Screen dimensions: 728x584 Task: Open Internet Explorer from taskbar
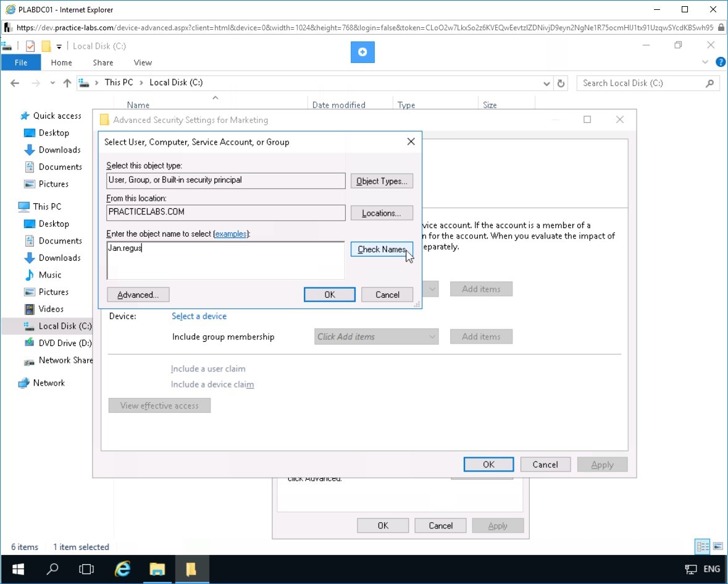(x=123, y=569)
